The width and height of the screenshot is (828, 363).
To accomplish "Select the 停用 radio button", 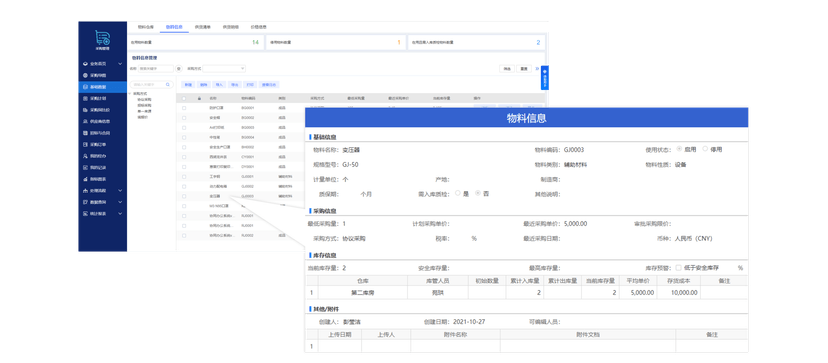I will tap(705, 149).
